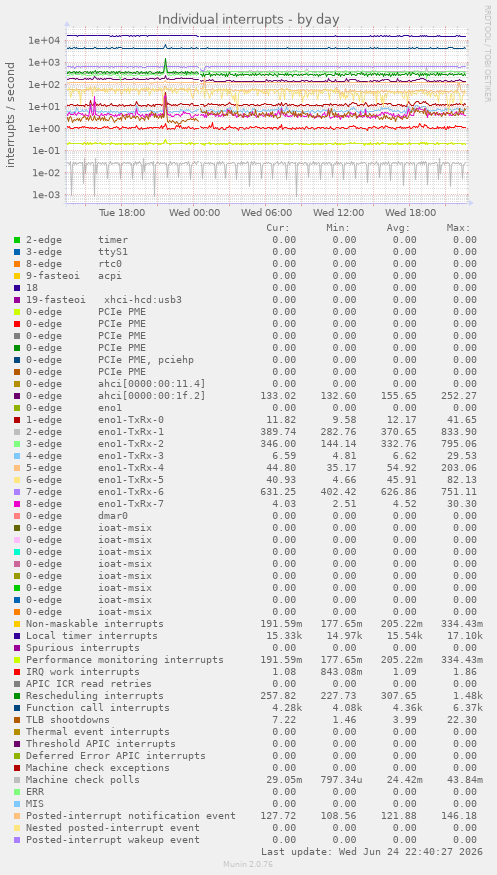Click the dark blue Local timer interrupts swatch
Viewport: 497px width, 875px height.
click(17, 636)
